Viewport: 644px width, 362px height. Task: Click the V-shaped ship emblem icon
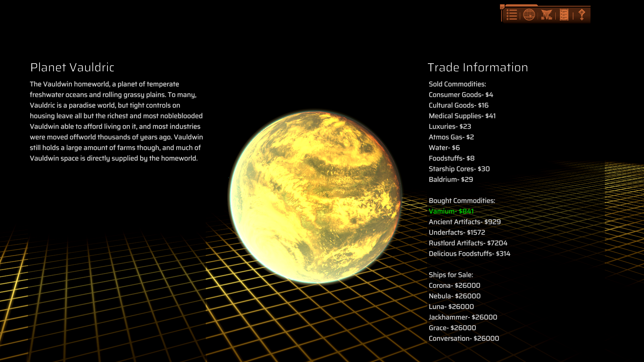(x=547, y=15)
